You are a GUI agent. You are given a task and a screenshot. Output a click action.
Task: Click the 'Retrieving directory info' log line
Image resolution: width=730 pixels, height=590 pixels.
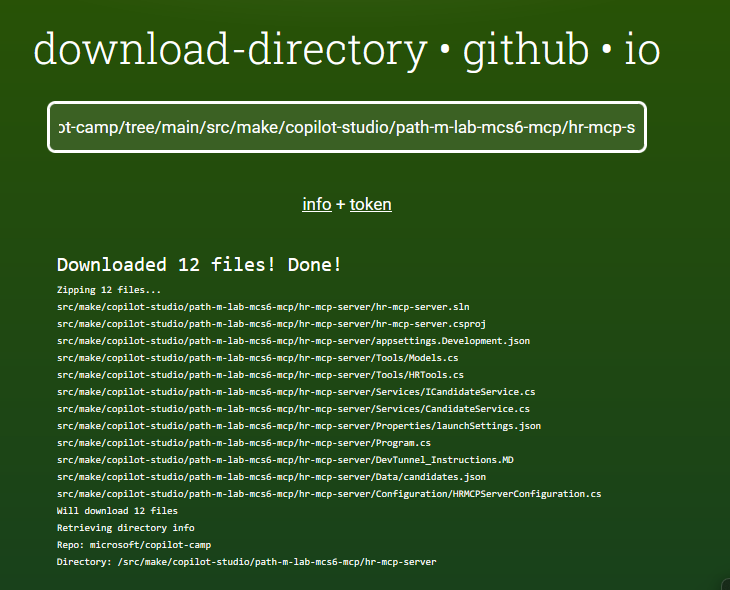pyautogui.click(x=125, y=527)
